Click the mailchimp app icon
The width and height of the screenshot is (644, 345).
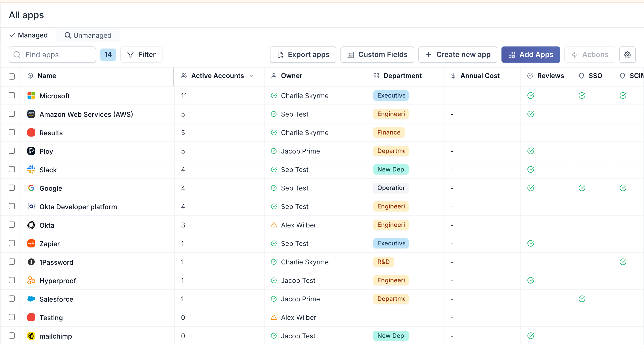31,336
